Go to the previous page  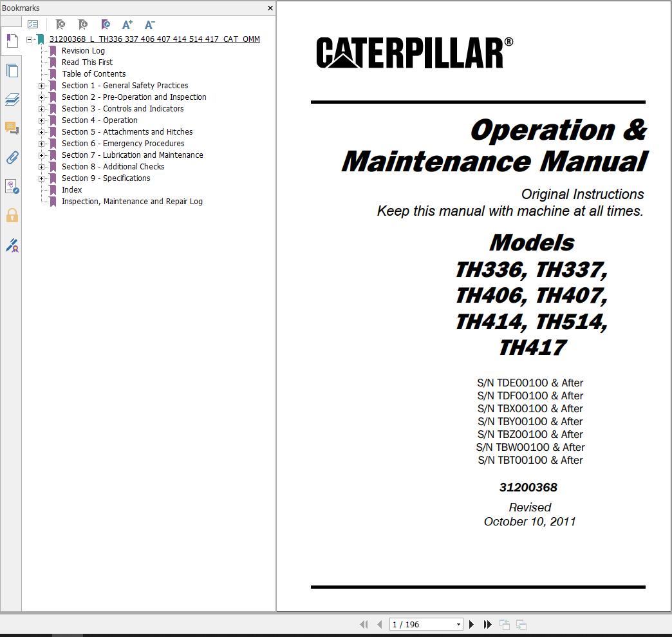pyautogui.click(x=379, y=625)
